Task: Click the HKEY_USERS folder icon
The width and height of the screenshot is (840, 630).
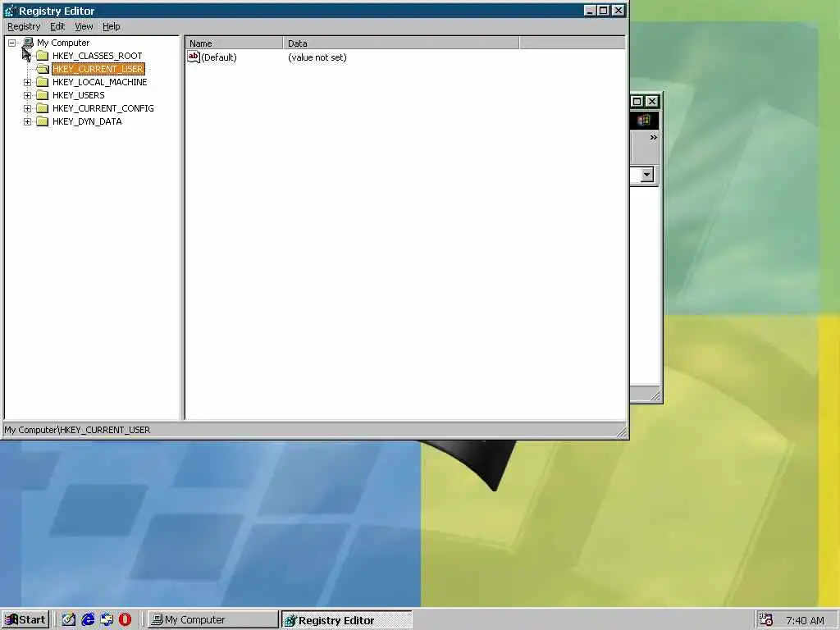Action: click(43, 95)
